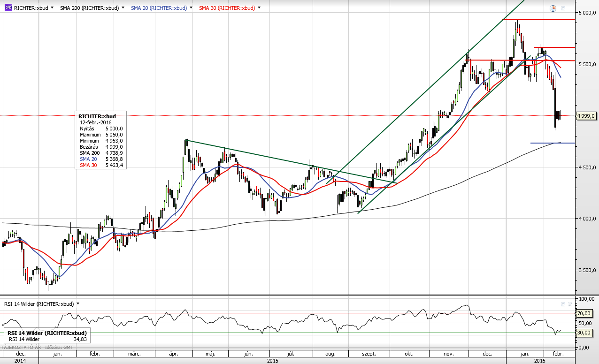Click the 70,00 RSI level tag
This screenshot has width=599, height=364.
(x=585, y=313)
